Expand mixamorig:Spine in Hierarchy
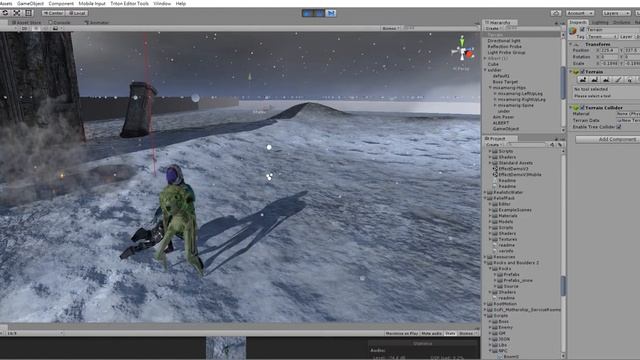 tap(495, 105)
